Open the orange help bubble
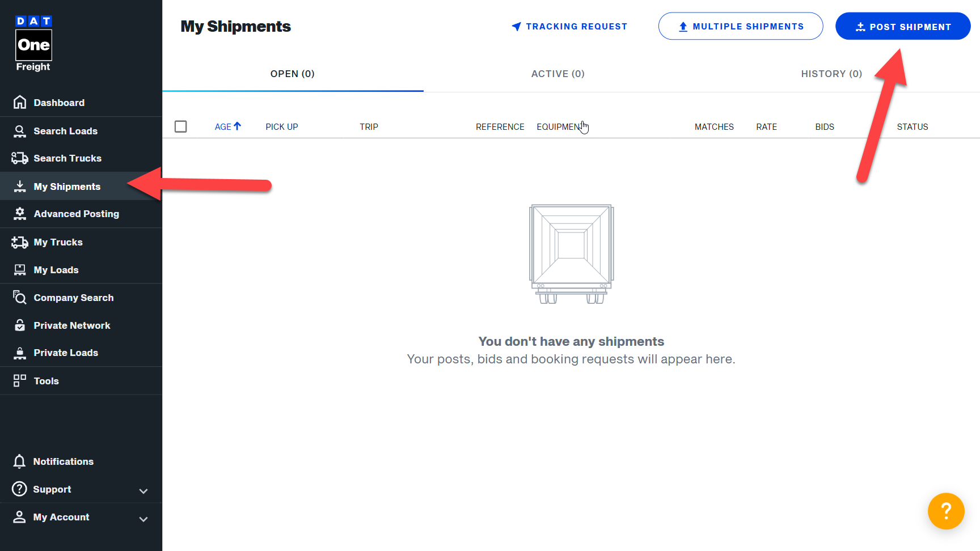This screenshot has height=551, width=980. 946,511
